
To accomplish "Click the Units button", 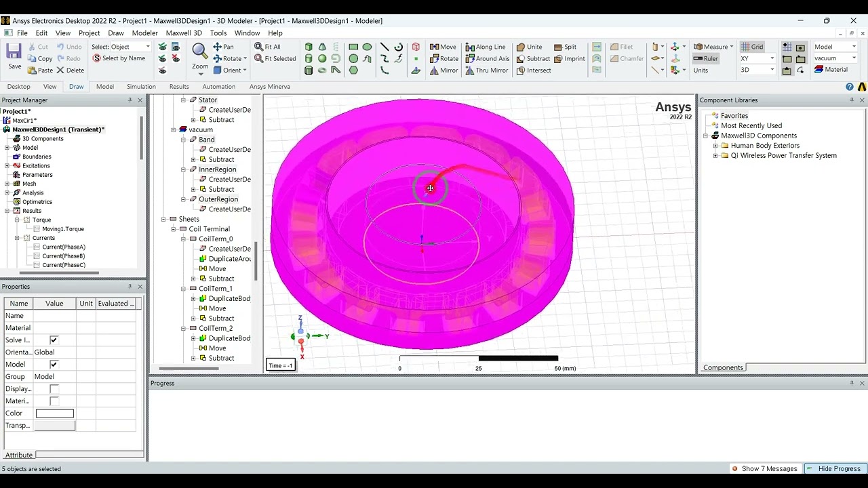I will coord(701,70).
